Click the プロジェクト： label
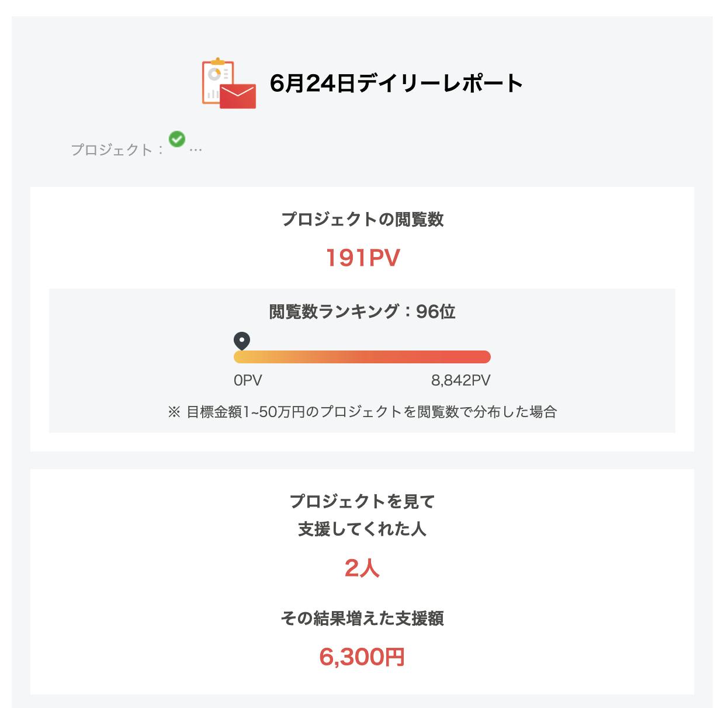Viewport: 728px width, 708px height. (117, 150)
